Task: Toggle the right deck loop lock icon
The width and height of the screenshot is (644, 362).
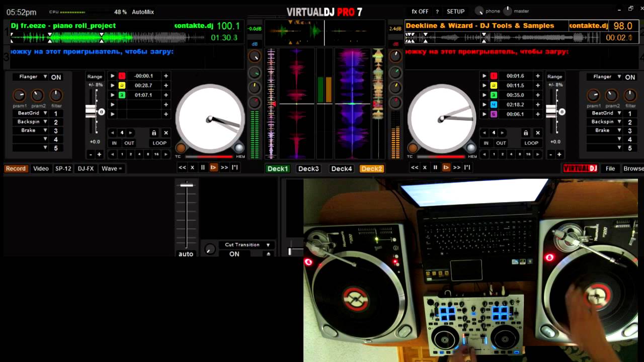Action: click(526, 133)
